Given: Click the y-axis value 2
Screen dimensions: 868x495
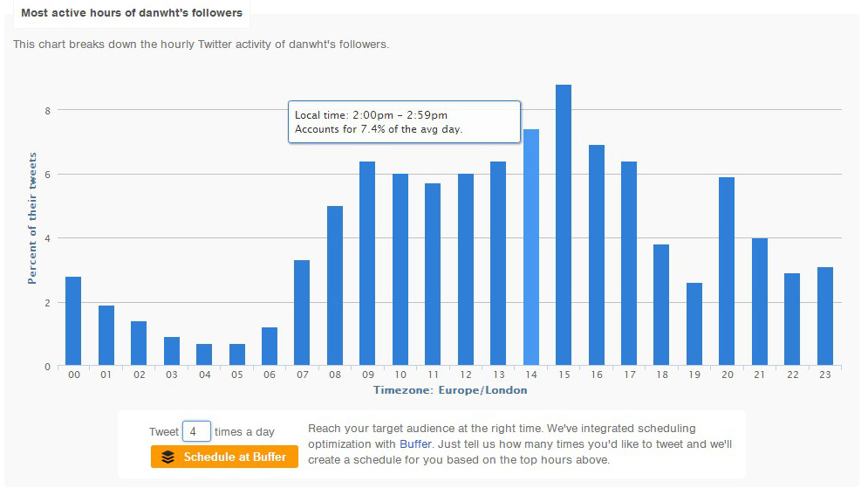Looking at the screenshot, I should click(48, 303).
